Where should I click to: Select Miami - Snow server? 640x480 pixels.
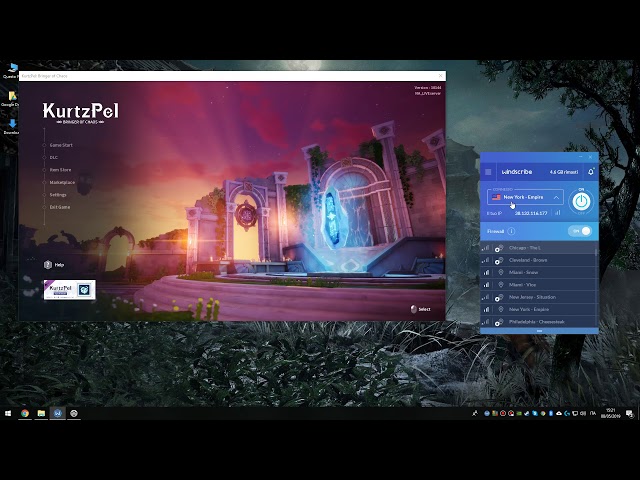[538, 272]
